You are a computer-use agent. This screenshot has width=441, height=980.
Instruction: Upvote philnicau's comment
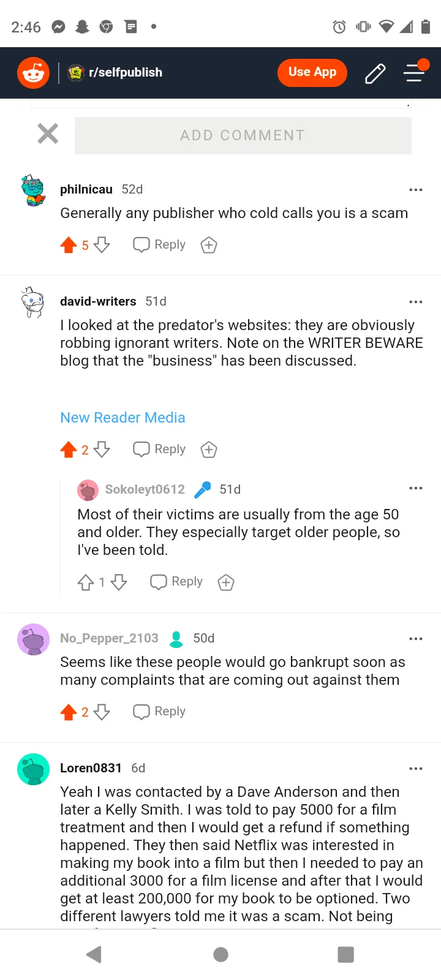(x=69, y=245)
